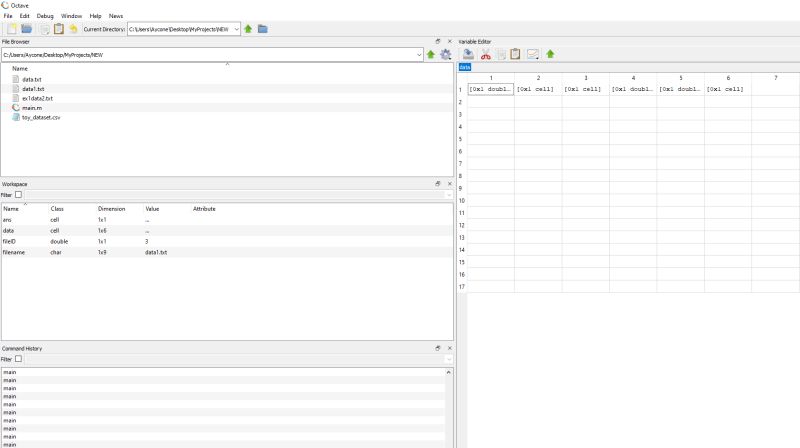Select row header 10 in Variable Editor

[462, 201]
